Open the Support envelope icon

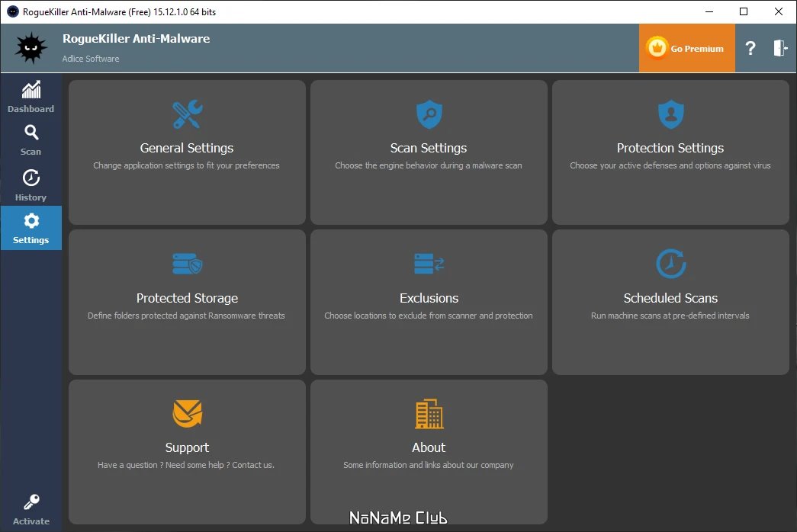click(x=187, y=413)
